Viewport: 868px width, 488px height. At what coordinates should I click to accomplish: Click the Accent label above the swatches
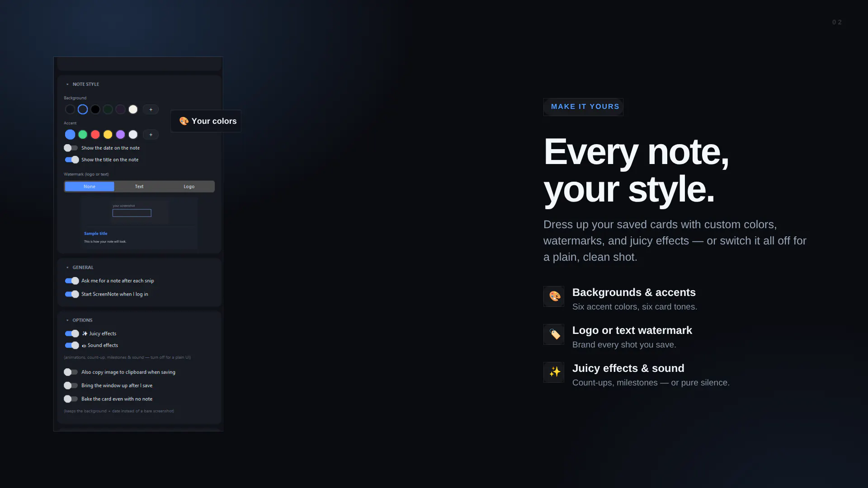pyautogui.click(x=70, y=123)
